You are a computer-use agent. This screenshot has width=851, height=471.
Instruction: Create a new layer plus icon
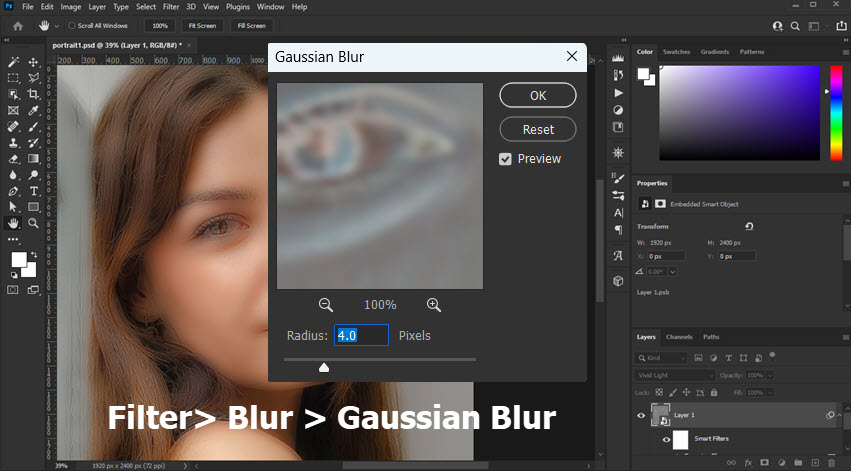pos(815,463)
